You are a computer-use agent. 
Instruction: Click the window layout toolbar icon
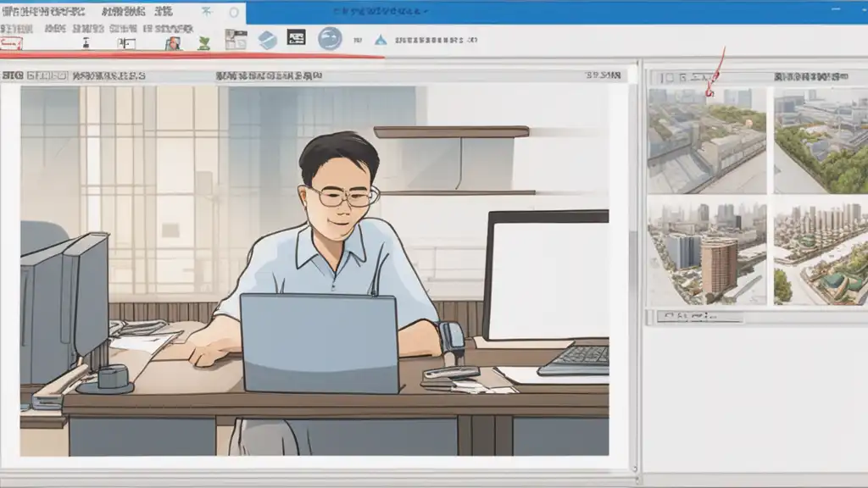126,43
